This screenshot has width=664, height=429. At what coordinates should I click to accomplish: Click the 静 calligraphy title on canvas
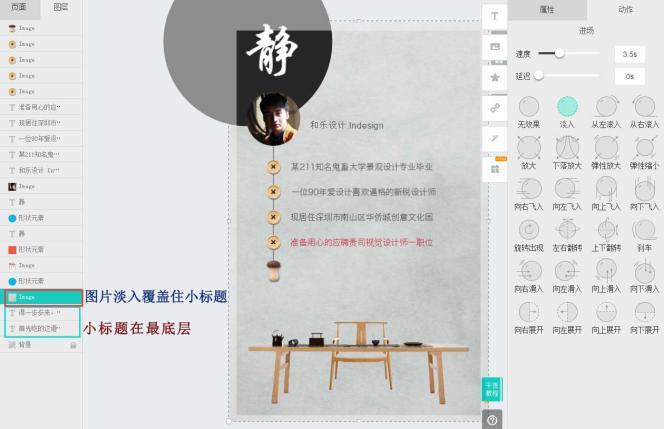(x=272, y=50)
